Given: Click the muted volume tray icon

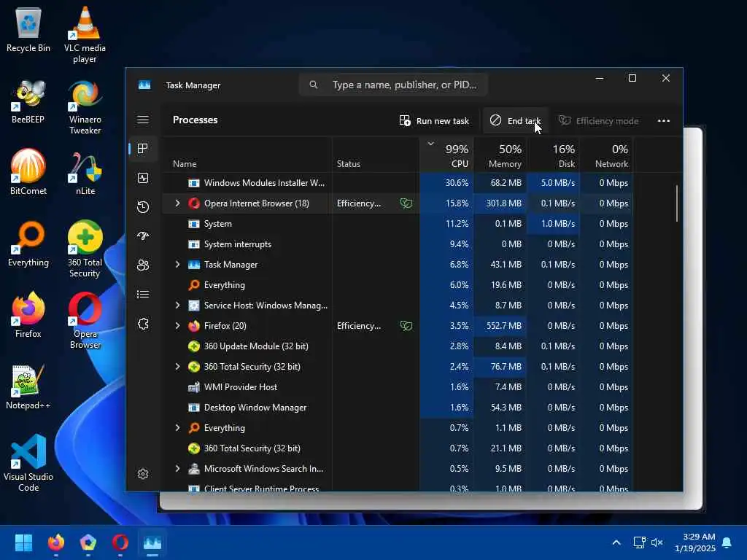Looking at the screenshot, I should (657, 542).
